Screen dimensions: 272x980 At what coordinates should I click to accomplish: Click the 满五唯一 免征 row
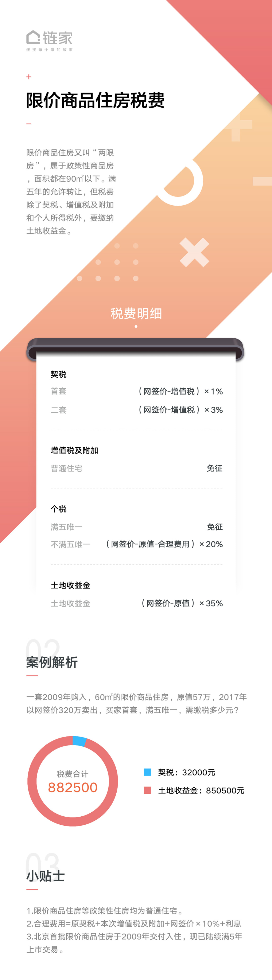136,527
